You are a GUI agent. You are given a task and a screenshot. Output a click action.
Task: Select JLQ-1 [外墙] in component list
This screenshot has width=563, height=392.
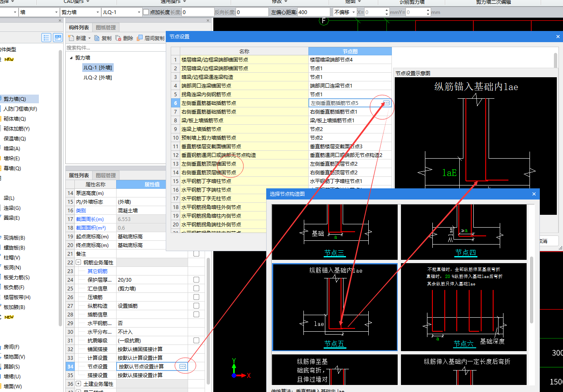tap(98, 67)
